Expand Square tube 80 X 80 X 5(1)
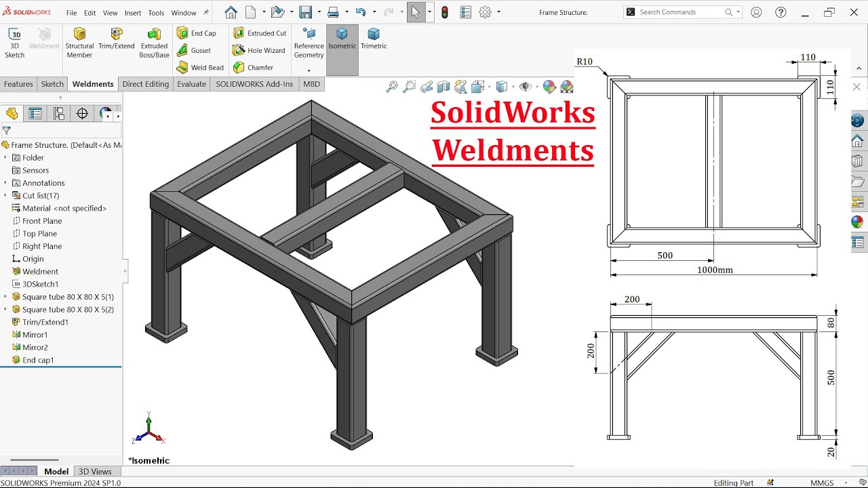 coord(5,297)
